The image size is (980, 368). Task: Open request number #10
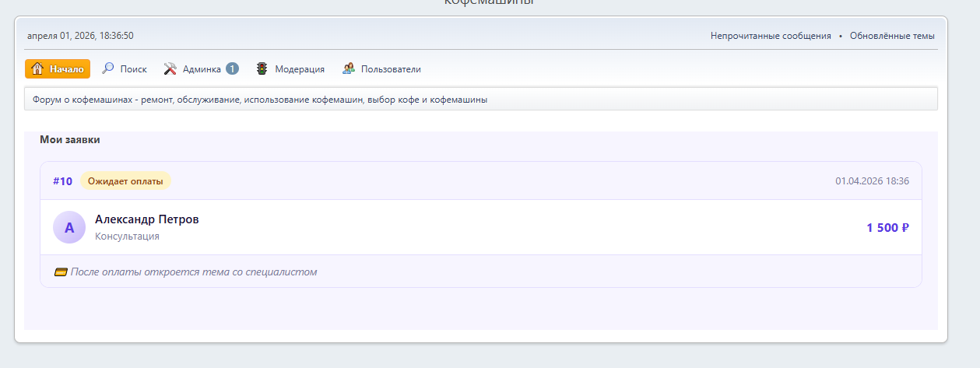click(62, 181)
